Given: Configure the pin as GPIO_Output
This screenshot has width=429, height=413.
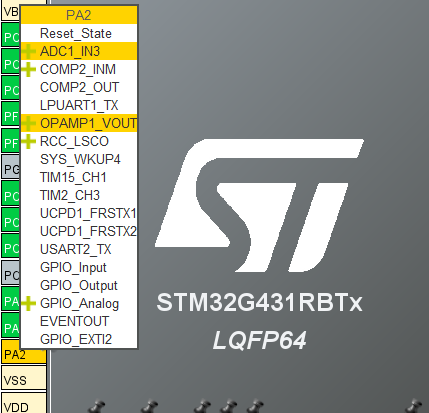Looking at the screenshot, I should pos(79,285).
